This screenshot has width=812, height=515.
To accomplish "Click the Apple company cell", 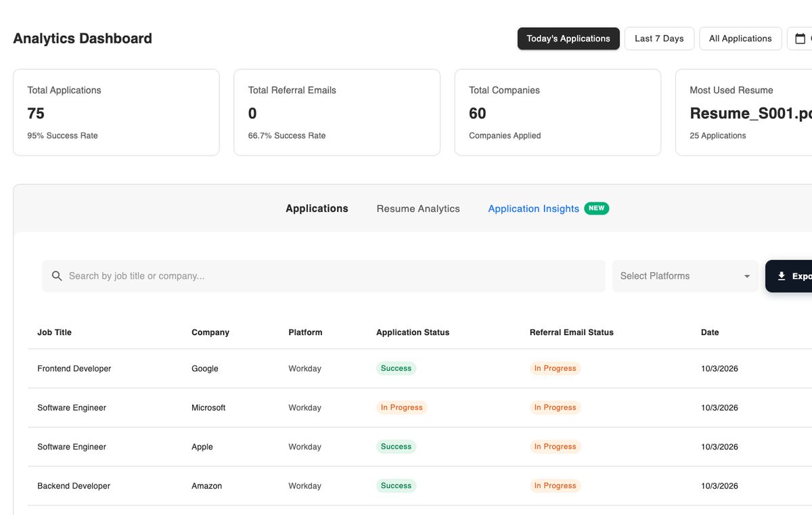I will coord(202,447).
